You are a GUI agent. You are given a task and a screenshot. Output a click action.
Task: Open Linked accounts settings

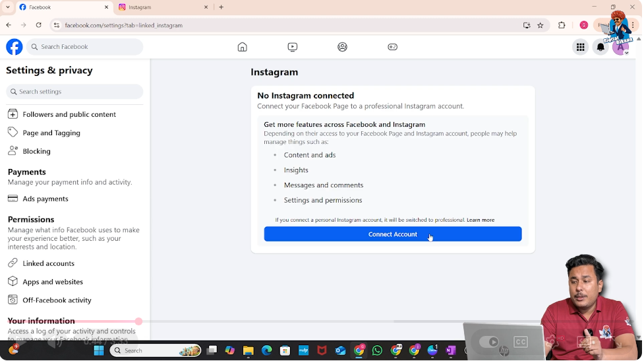tap(74, 263)
